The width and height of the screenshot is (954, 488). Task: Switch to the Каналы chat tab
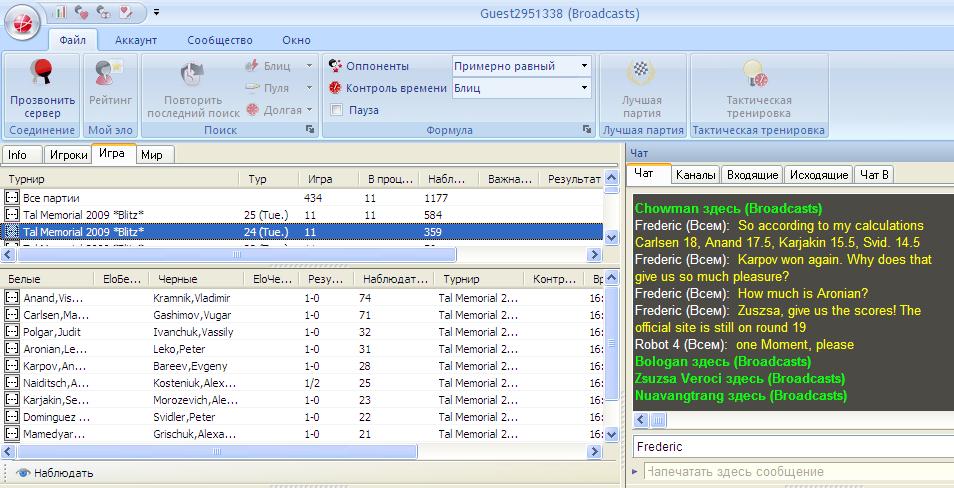(695, 175)
